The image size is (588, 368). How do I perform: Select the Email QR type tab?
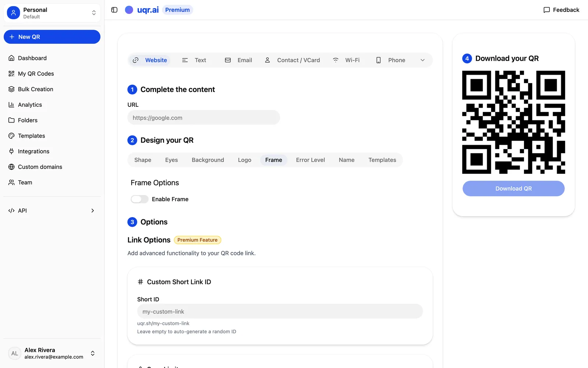tap(239, 60)
